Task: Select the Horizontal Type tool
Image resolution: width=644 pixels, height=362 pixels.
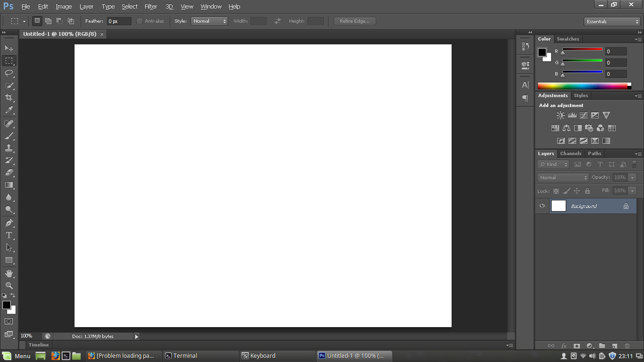Action: (x=9, y=234)
